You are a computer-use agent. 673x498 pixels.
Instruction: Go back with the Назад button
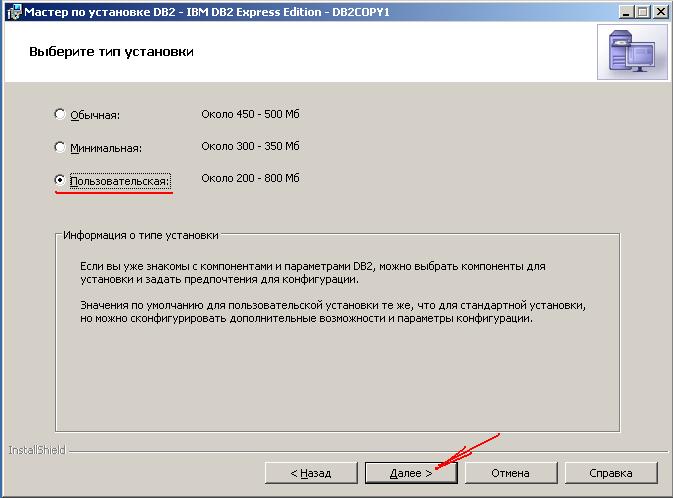point(311,473)
